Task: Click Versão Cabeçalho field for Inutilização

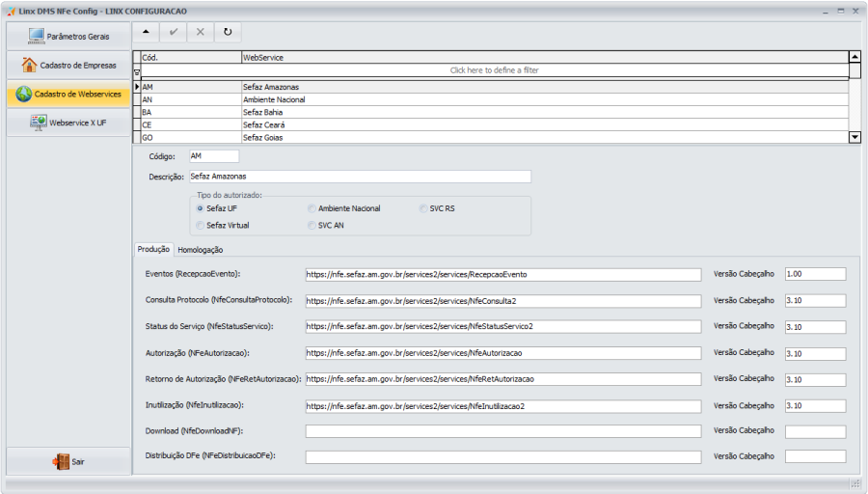Action: pos(815,406)
